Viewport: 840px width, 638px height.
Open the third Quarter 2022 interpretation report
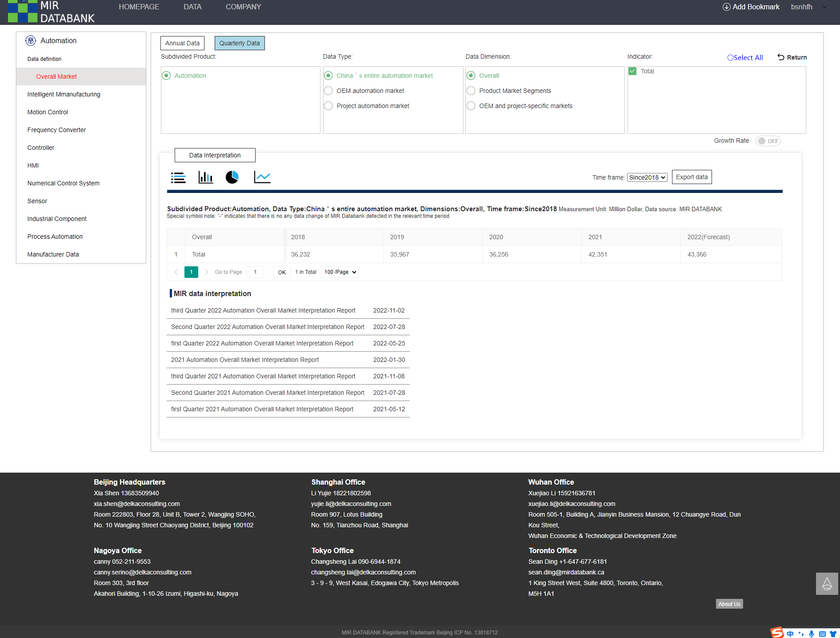(263, 310)
